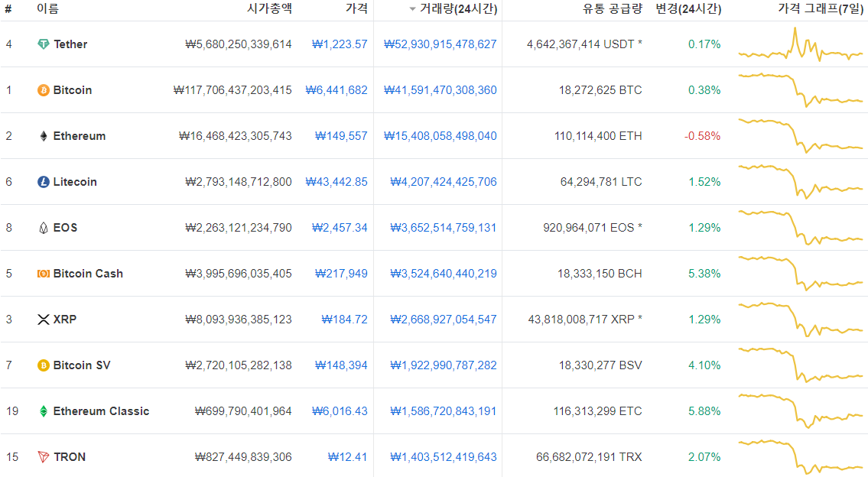Open the Bitcoin coin name link
868x477 pixels.
(x=73, y=90)
